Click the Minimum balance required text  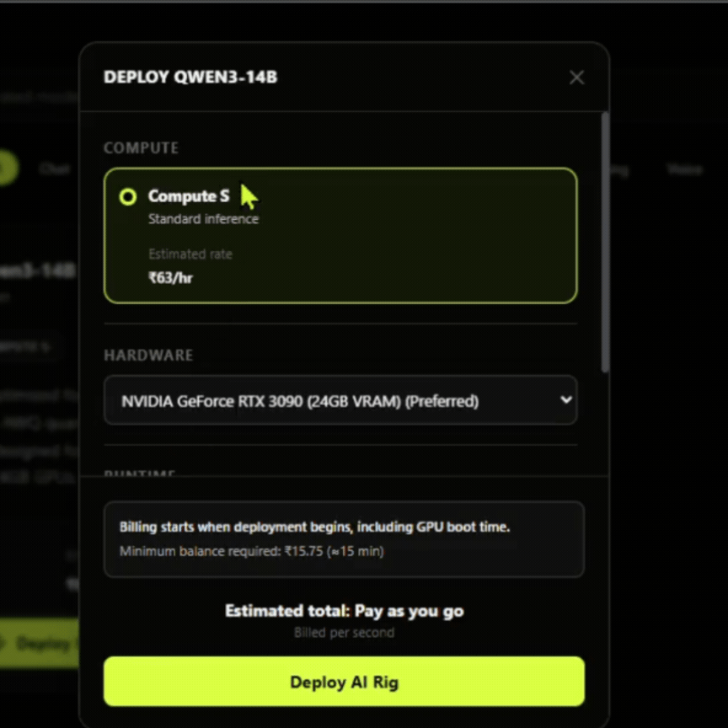(x=252, y=551)
